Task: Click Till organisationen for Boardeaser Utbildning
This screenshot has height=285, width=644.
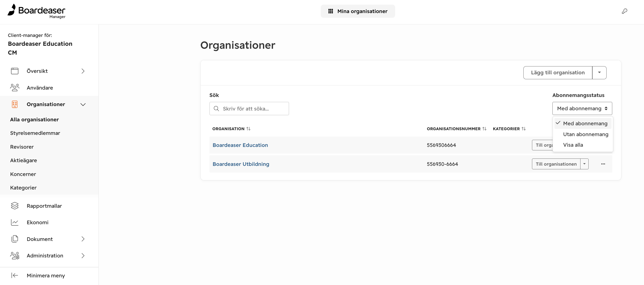Action: tap(556, 164)
